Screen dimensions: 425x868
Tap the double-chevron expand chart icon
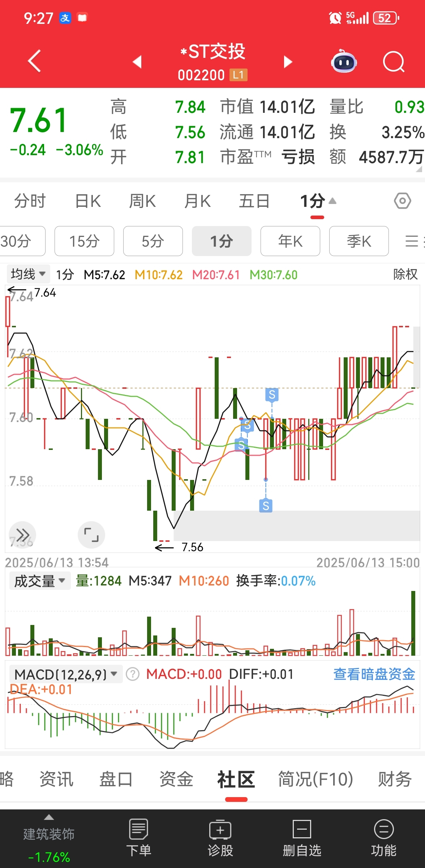(22, 535)
